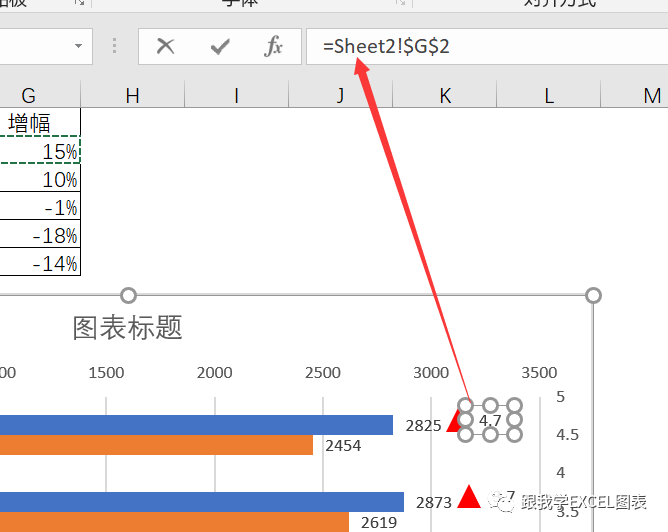The image size is (668, 532).
Task: Click the chart's top-middle resize handle
Action: tap(128, 295)
